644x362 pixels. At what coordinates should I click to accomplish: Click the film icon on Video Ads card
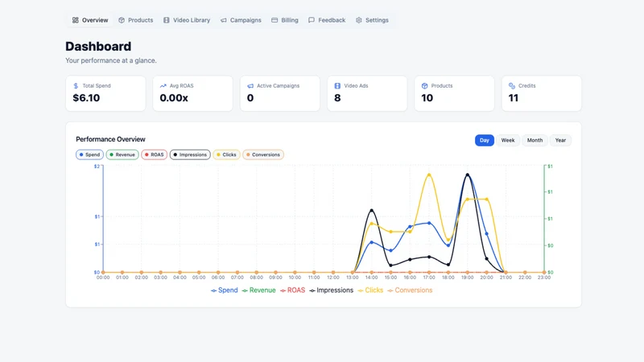click(337, 86)
